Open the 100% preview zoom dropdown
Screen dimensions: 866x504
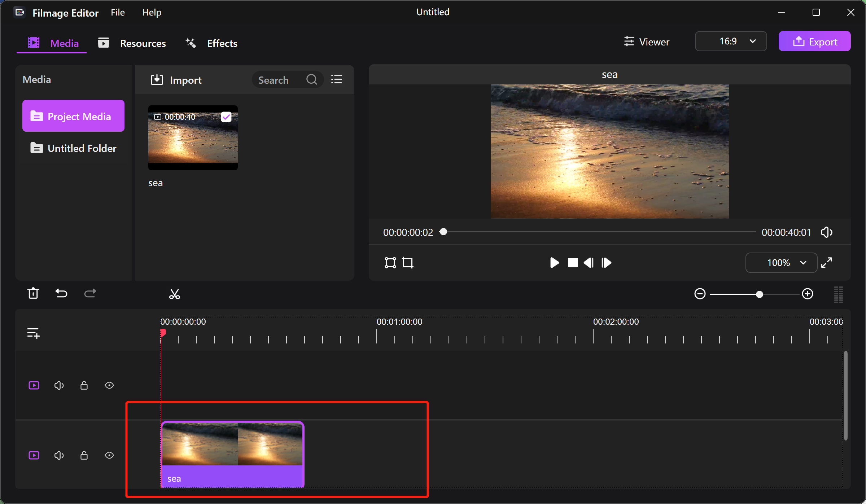tap(781, 263)
